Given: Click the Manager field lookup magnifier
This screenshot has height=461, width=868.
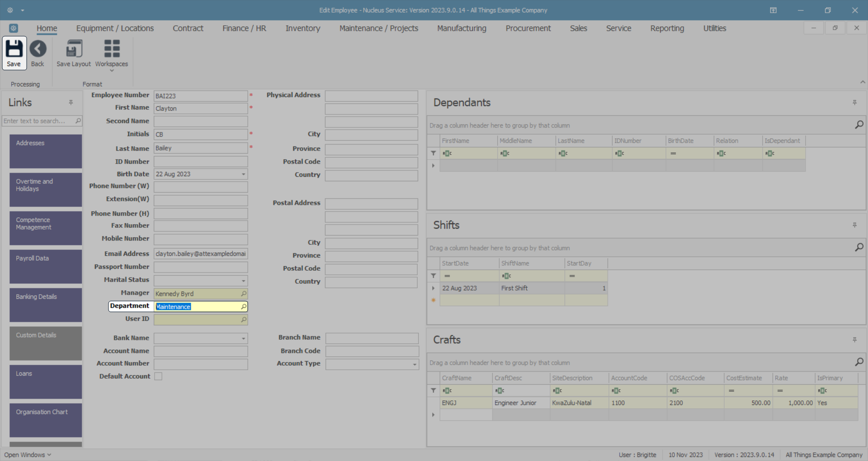Looking at the screenshot, I should [x=244, y=294].
